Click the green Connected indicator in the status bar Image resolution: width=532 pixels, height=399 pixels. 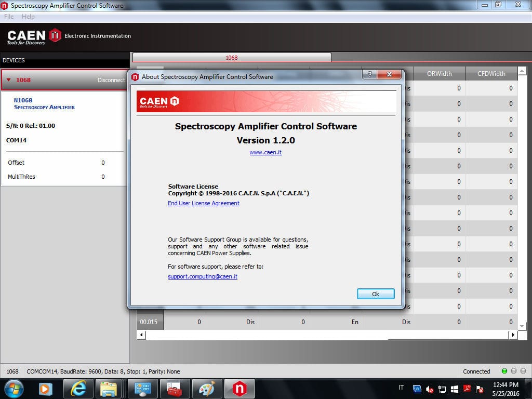pos(503,371)
